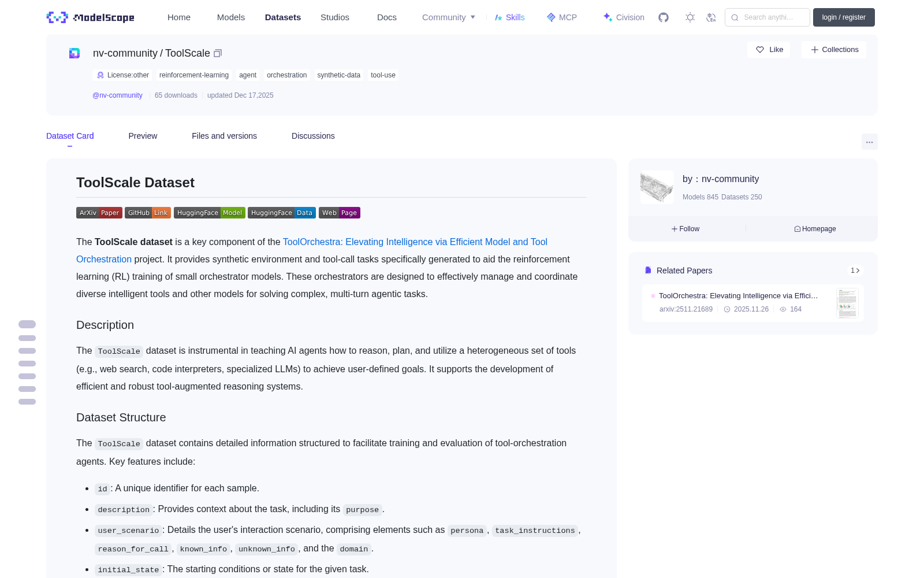Switch to the Preview tab
924x578 pixels.
pyautogui.click(x=143, y=136)
